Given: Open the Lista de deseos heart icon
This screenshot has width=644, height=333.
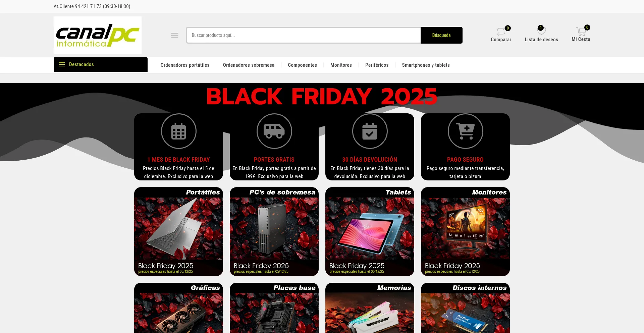Looking at the screenshot, I should click(541, 31).
